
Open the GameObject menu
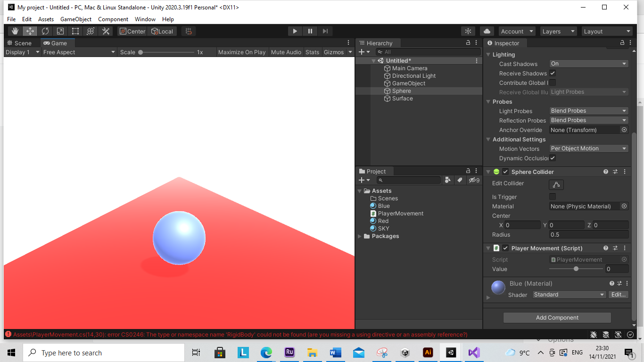coord(76,19)
